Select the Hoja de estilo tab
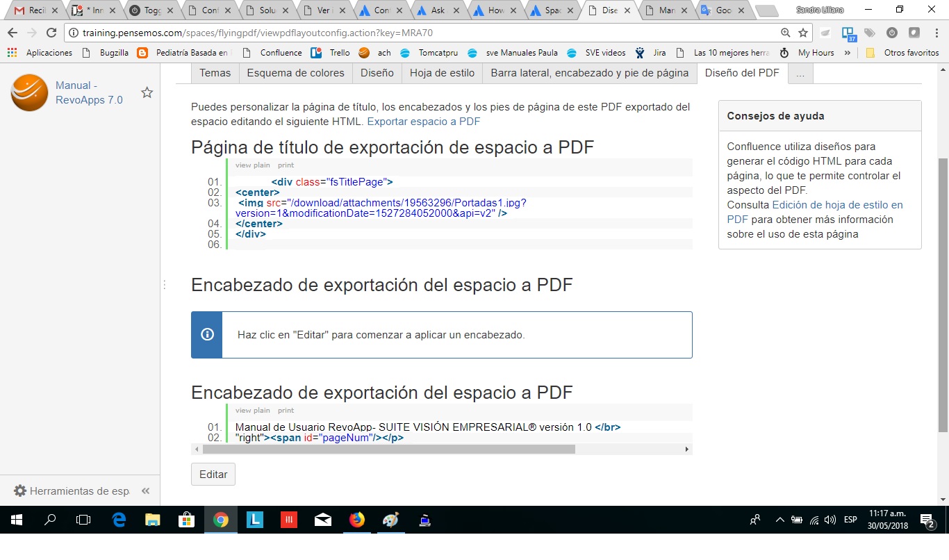Image resolution: width=949 pixels, height=560 pixels. tap(443, 73)
